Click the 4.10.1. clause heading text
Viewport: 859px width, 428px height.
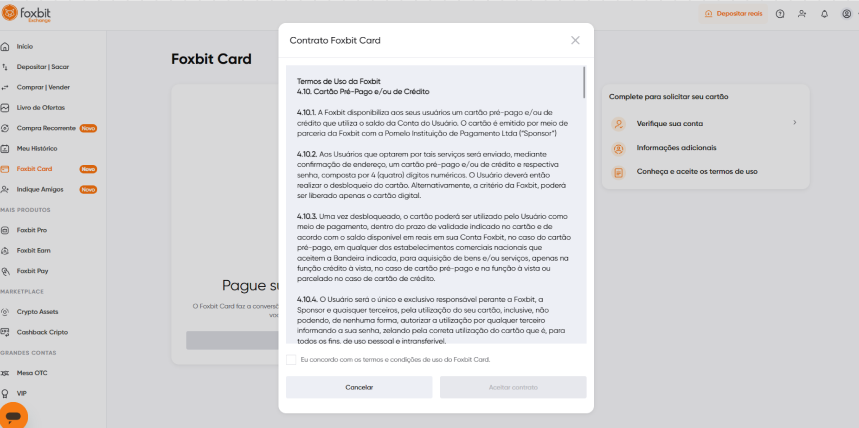click(x=306, y=112)
